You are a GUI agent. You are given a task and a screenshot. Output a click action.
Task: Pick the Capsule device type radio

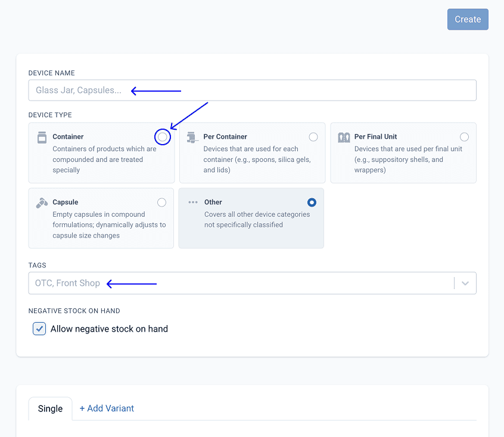coord(161,202)
